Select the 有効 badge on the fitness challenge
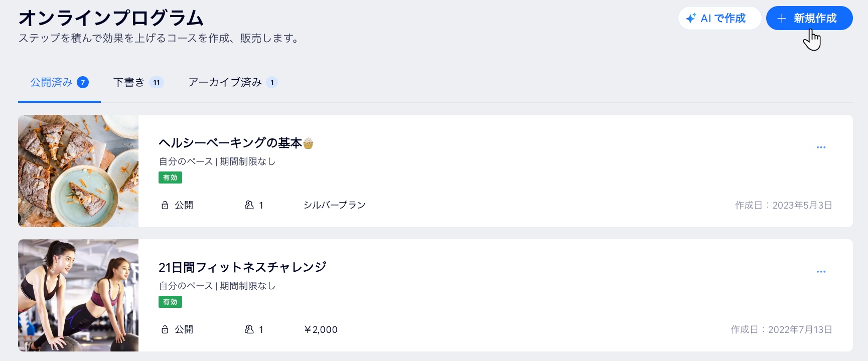Viewport: 868px width, 361px height. 170,302
